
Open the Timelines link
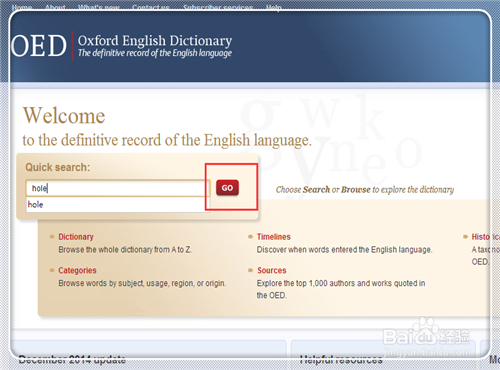pos(274,237)
